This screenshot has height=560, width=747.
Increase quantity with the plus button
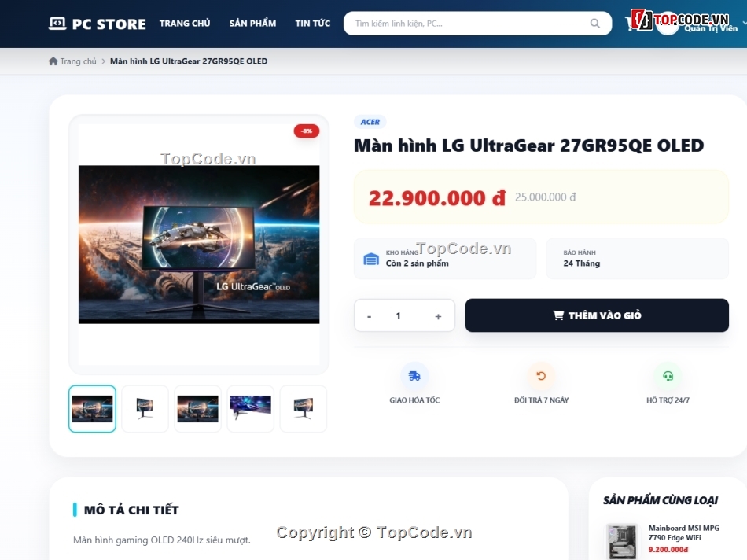438,316
